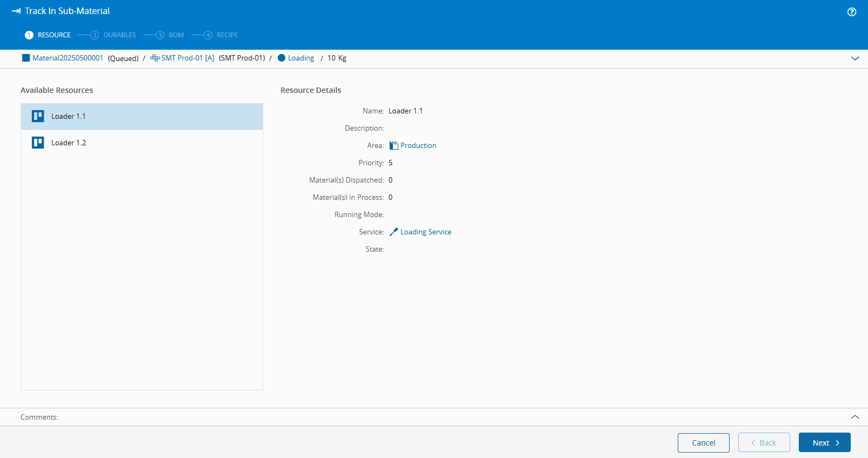Open the Material20250500001 link
This screenshot has width=868, height=458.
[68, 58]
